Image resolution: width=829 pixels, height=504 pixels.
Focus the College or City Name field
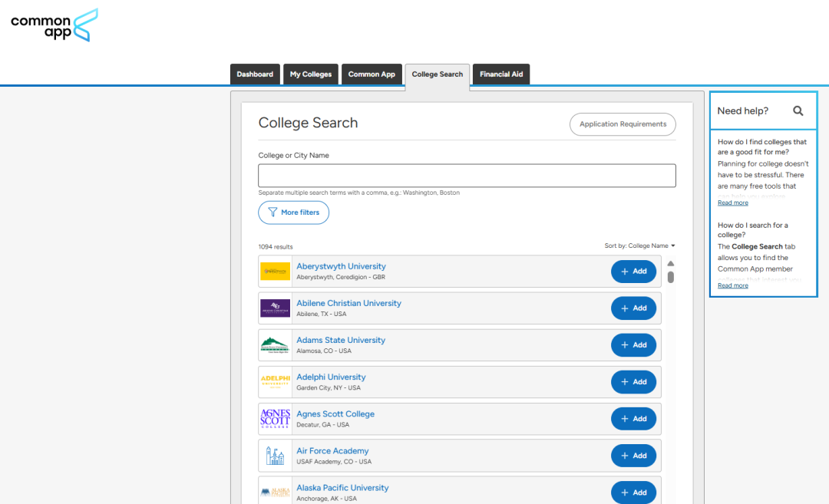pyautogui.click(x=467, y=176)
